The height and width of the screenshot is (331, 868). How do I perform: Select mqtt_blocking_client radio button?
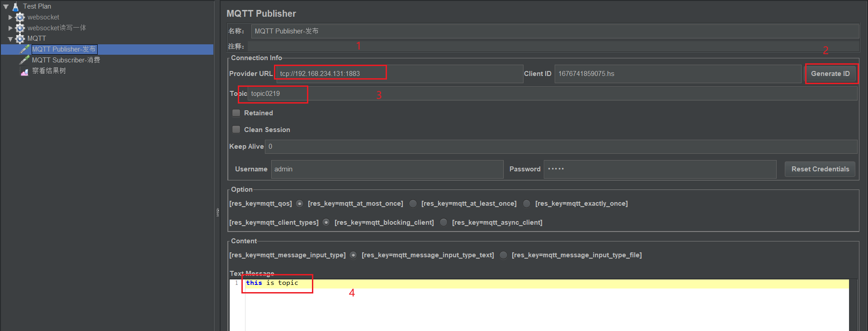coord(326,222)
